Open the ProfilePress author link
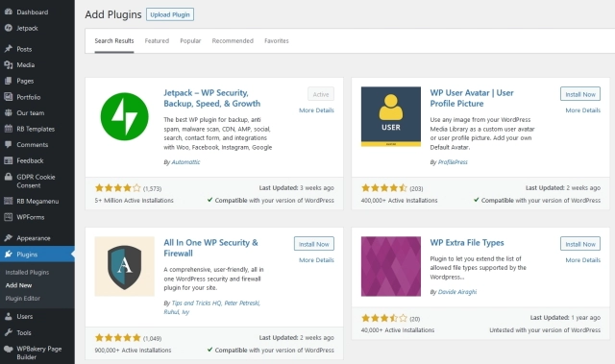 (453, 161)
